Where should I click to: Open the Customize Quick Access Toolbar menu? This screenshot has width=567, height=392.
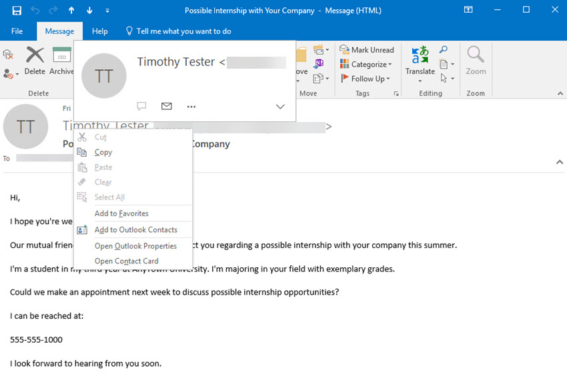coord(107,10)
